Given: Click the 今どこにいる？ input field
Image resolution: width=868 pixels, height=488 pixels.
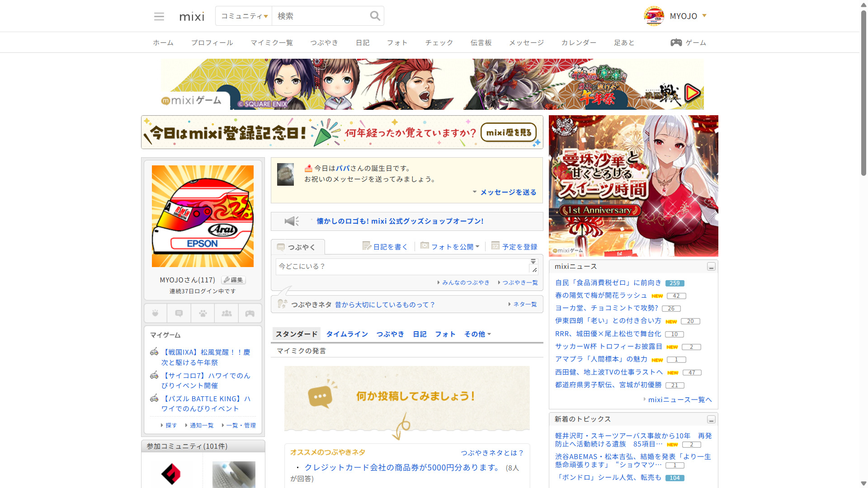Looking at the screenshot, I should [x=402, y=267].
